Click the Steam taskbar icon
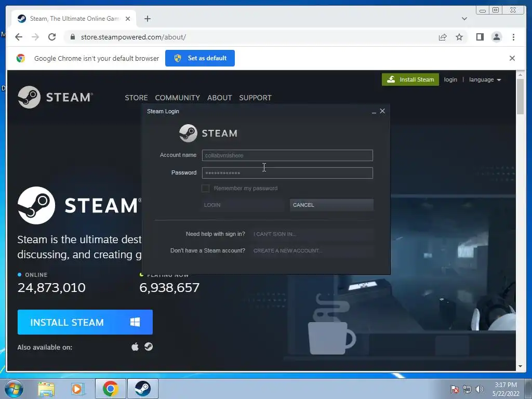The height and width of the screenshot is (399, 532). (143, 389)
